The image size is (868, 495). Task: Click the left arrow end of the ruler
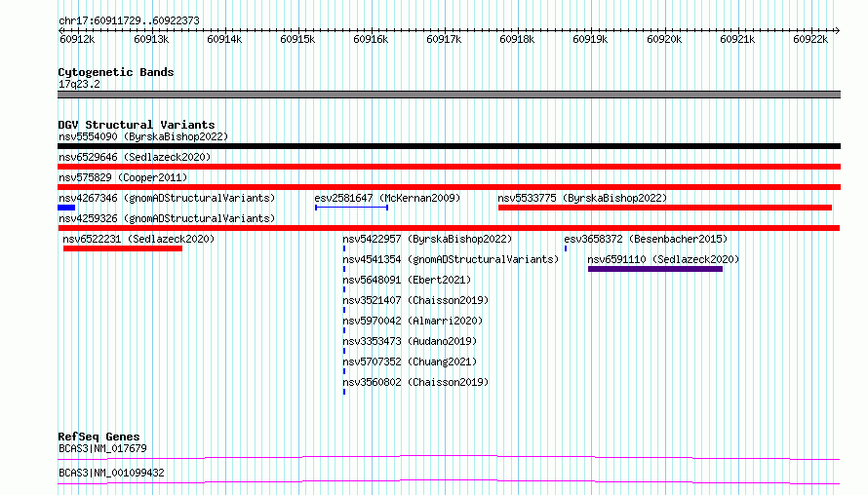pyautogui.click(x=60, y=30)
